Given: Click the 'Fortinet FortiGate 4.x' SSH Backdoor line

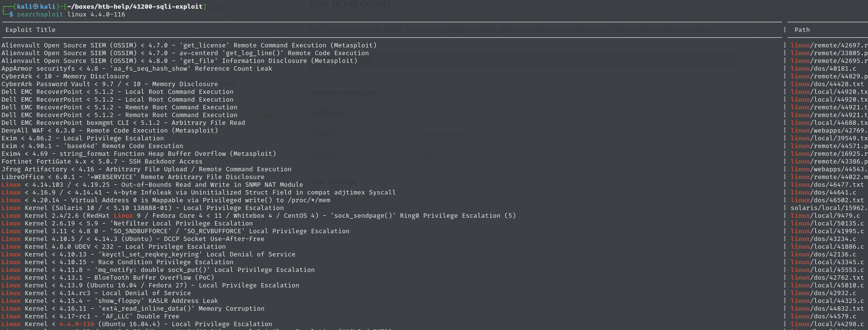Looking at the screenshot, I should tap(102, 162).
